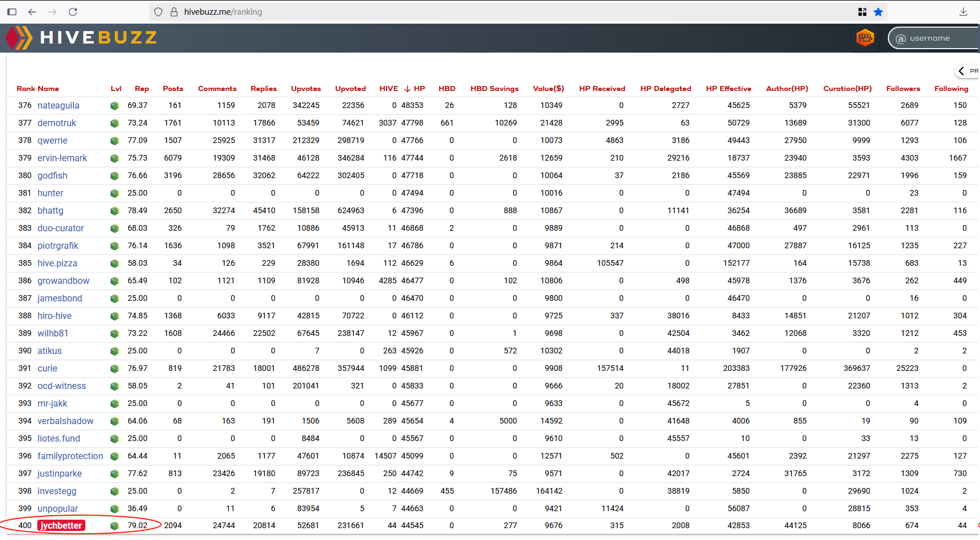Screen dimensions: 980x540
Task: Expand the previous-page chevron arrow
Action: pyautogui.click(x=961, y=71)
